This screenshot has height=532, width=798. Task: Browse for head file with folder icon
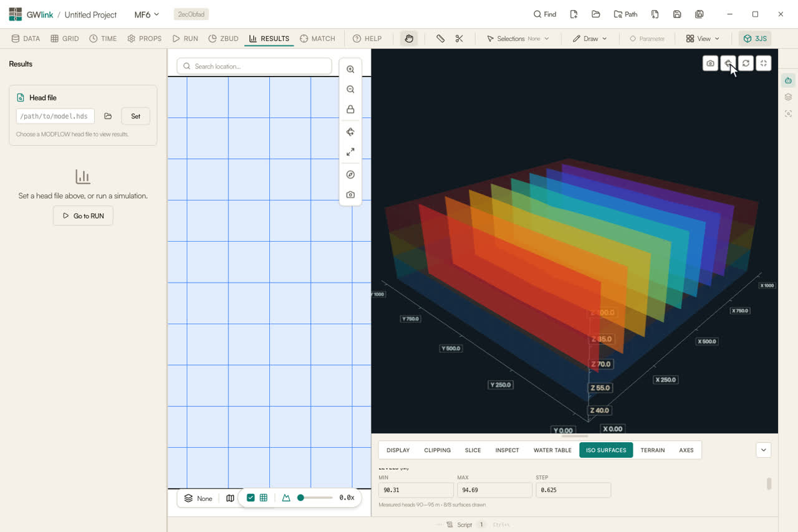pyautogui.click(x=108, y=116)
